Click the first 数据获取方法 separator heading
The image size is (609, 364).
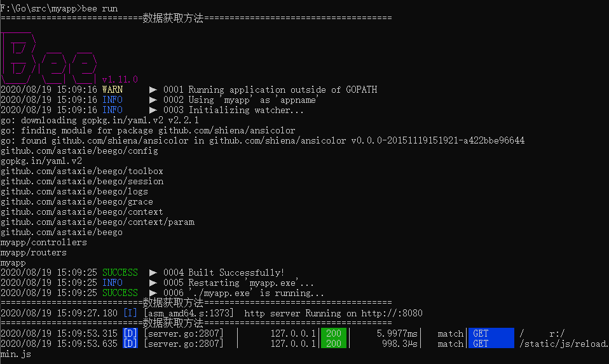point(173,18)
